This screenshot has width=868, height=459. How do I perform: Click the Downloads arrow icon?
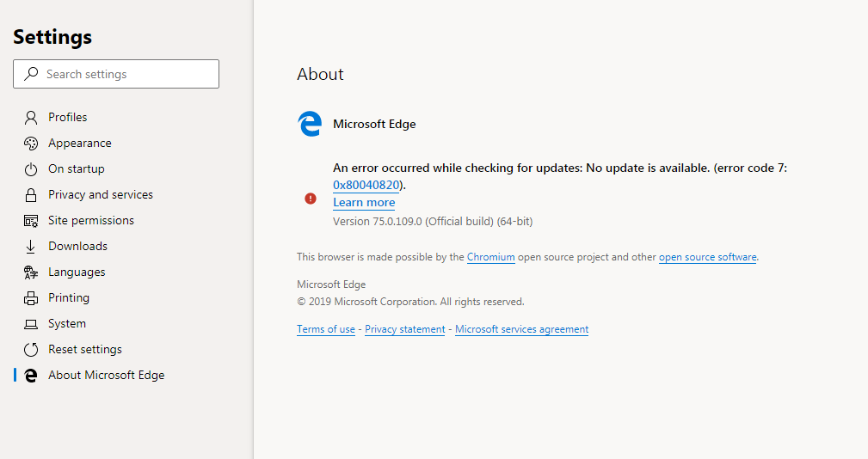[x=30, y=247]
